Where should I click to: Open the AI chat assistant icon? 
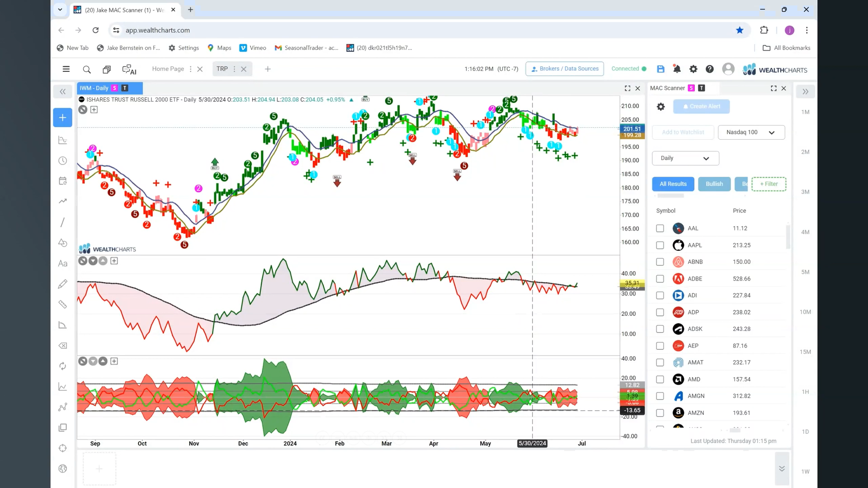(129, 70)
